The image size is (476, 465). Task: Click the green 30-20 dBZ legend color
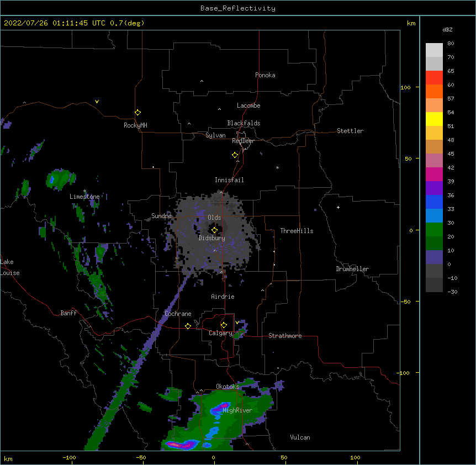[434, 230]
